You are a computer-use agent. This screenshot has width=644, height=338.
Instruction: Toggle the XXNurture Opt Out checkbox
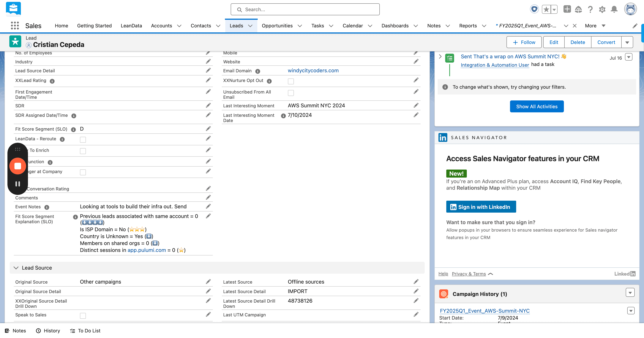pyautogui.click(x=291, y=81)
